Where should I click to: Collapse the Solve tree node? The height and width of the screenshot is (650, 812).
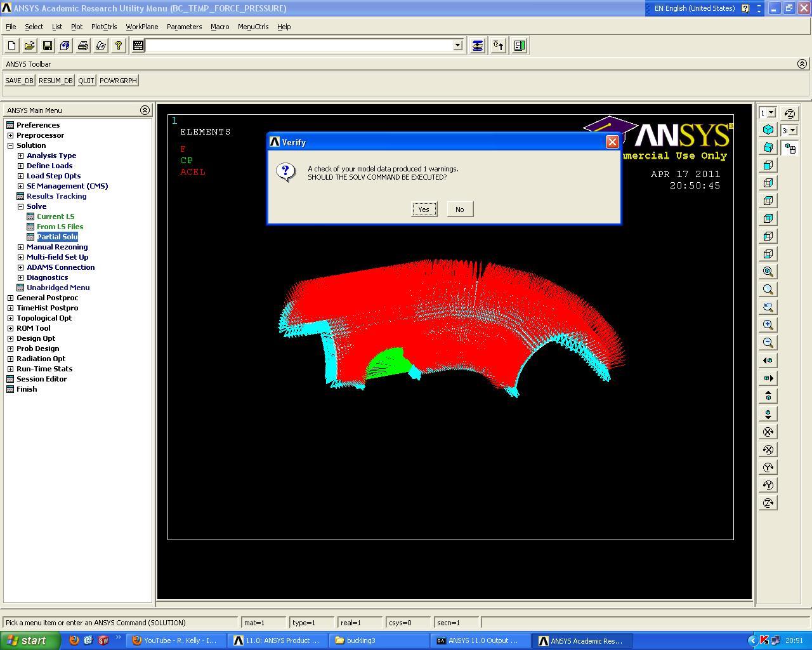tap(20, 206)
